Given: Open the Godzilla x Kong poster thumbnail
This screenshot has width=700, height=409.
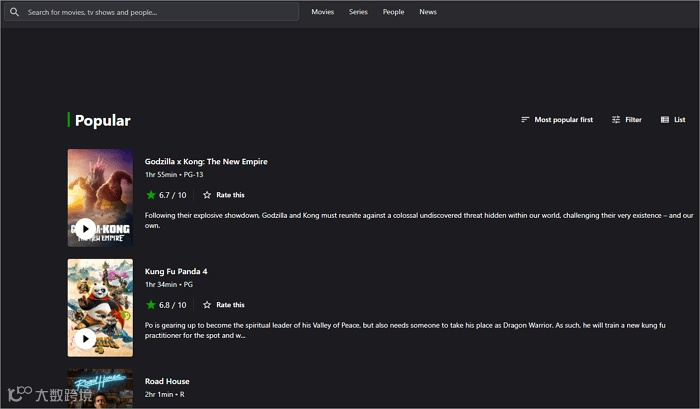Looking at the screenshot, I should [x=100, y=198].
